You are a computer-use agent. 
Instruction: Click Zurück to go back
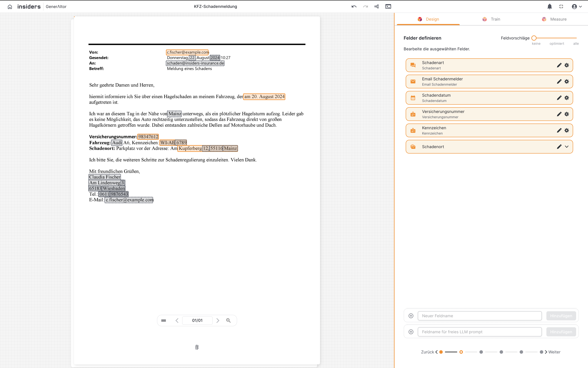click(428, 352)
